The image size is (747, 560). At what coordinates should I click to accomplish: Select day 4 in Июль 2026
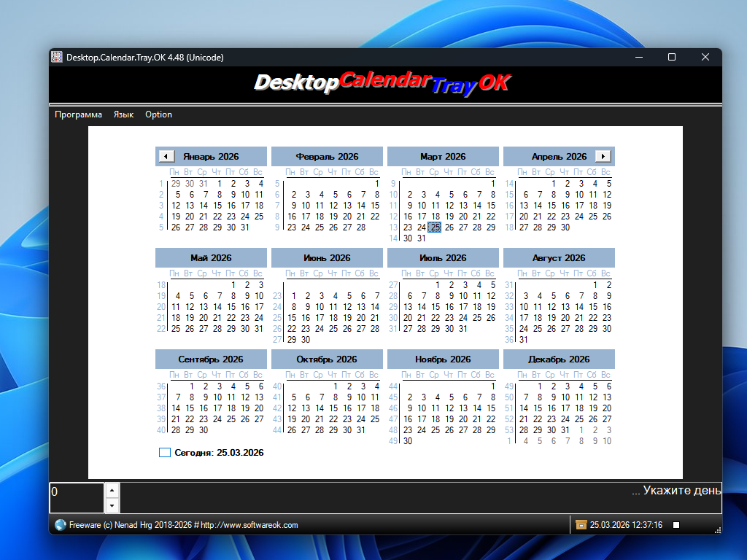click(479, 285)
